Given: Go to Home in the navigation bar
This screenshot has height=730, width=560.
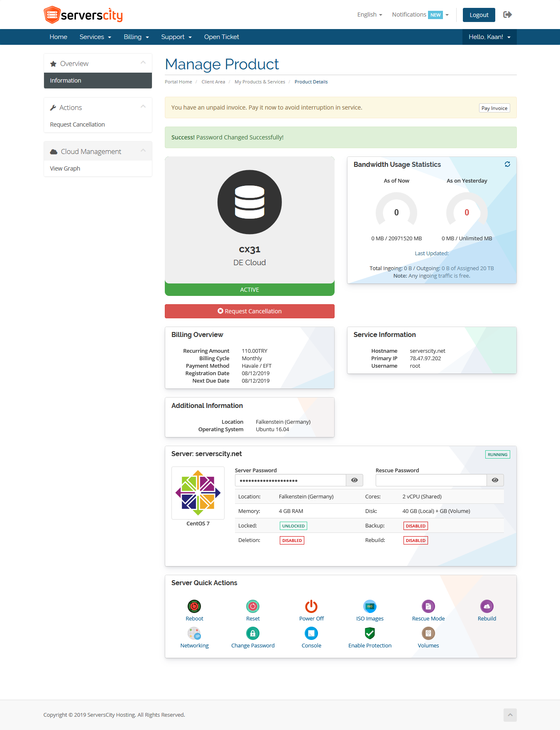Looking at the screenshot, I should click(59, 37).
